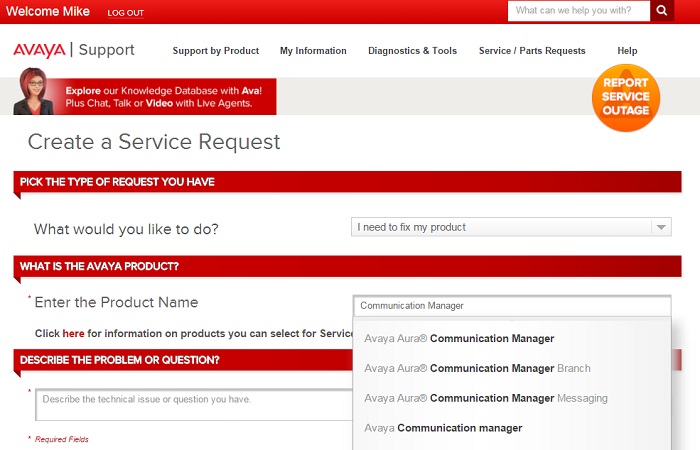The height and width of the screenshot is (450, 700).
Task: Click 'Create a Service Request' heading
Action: pos(154,142)
